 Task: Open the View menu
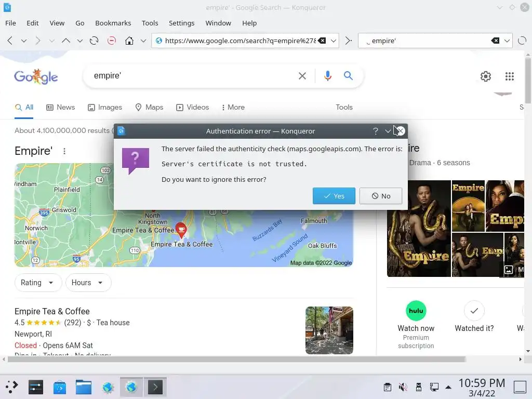57,23
